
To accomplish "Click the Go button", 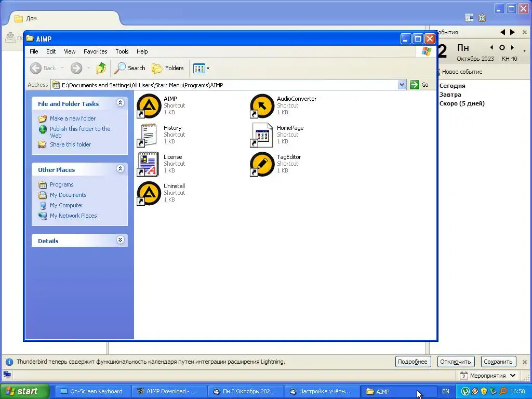I will point(420,85).
